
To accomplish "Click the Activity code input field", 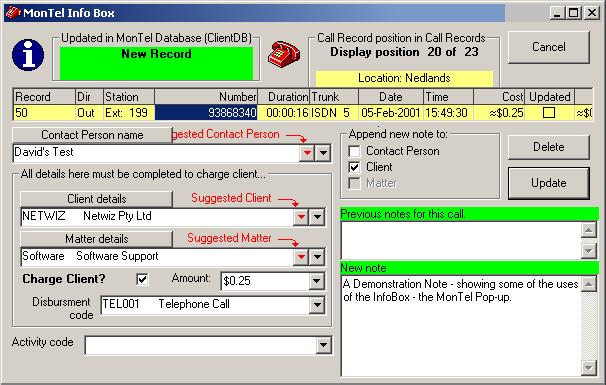I will coord(200,345).
